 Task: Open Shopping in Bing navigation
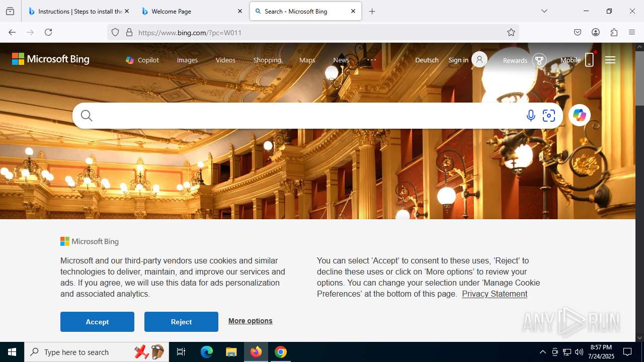point(267,60)
